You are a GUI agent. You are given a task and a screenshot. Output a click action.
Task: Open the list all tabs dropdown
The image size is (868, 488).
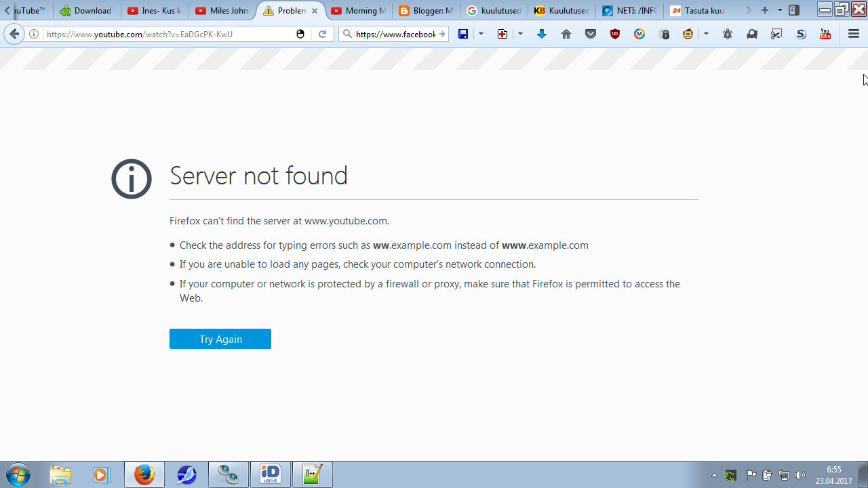point(780,10)
